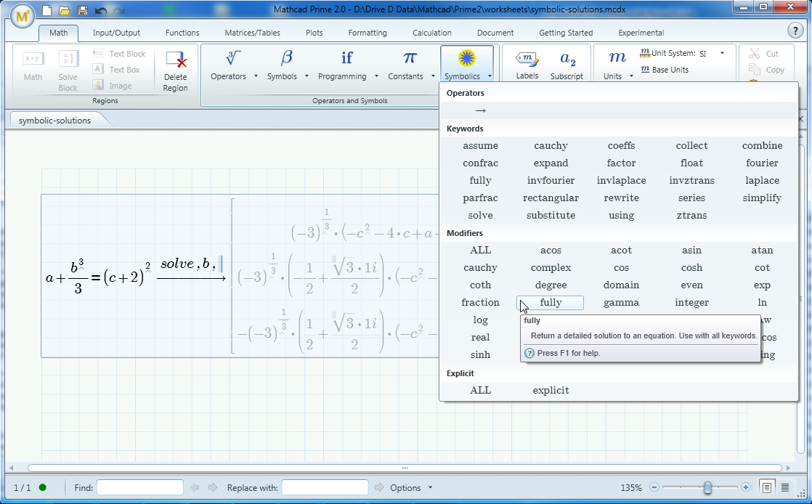Save the worksheet with the floppy icon

[82, 10]
